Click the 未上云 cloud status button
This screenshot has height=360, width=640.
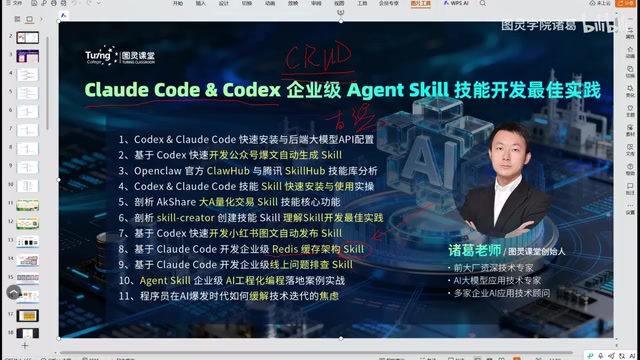600,3
